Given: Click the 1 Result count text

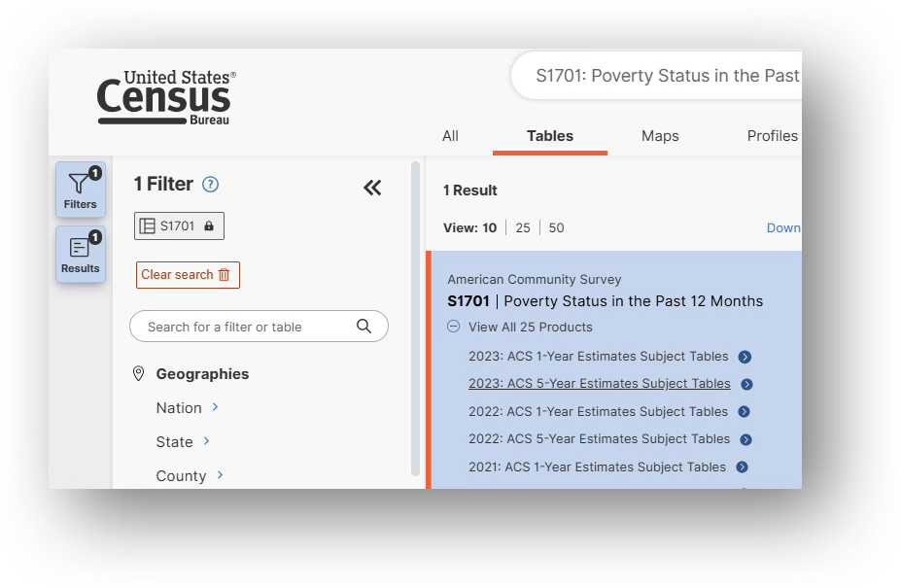Looking at the screenshot, I should [x=470, y=190].
